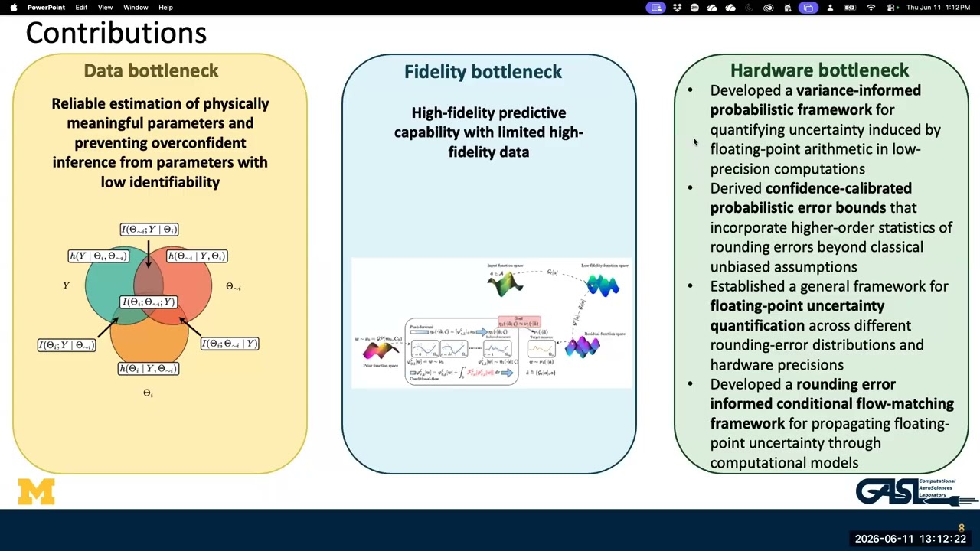Click the I(Θ~i;Y|Θi) label in Venn diagram
This screenshot has height=551, width=980.
[149, 230]
